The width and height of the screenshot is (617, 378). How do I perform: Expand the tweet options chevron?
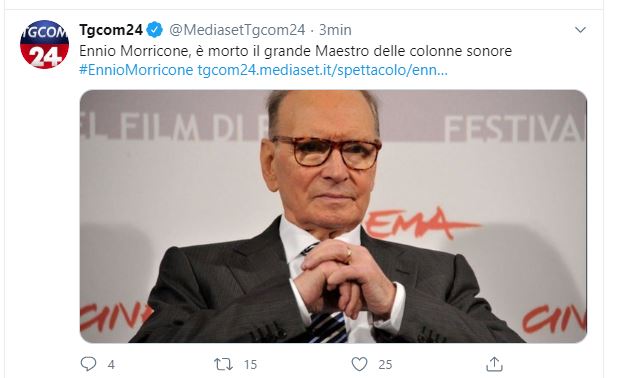tap(580, 30)
